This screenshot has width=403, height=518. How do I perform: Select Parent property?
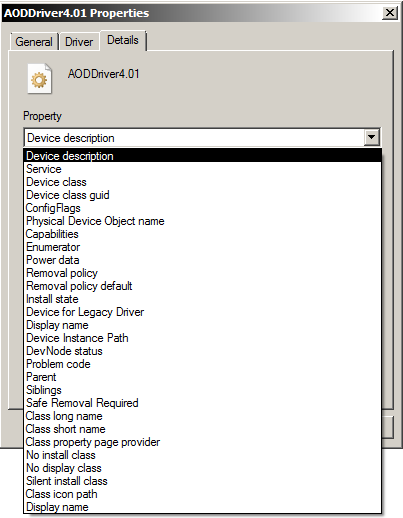pyautogui.click(x=203, y=377)
